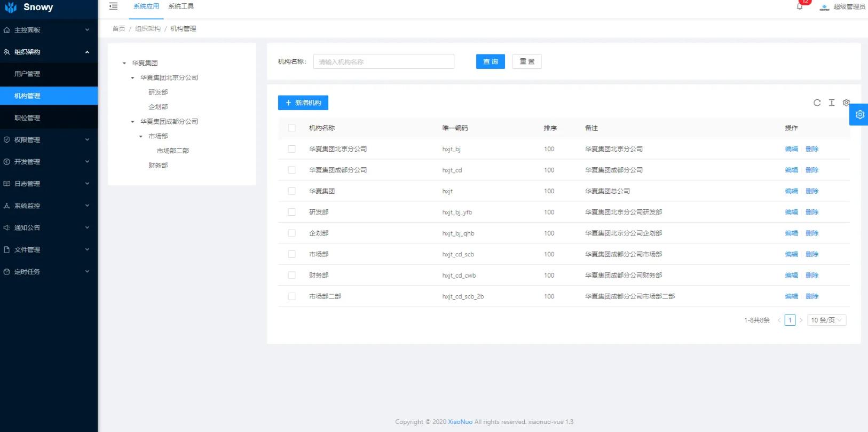The image size is (868, 432).
Task: Click 组织架构 breadcrumb text
Action: 148,28
